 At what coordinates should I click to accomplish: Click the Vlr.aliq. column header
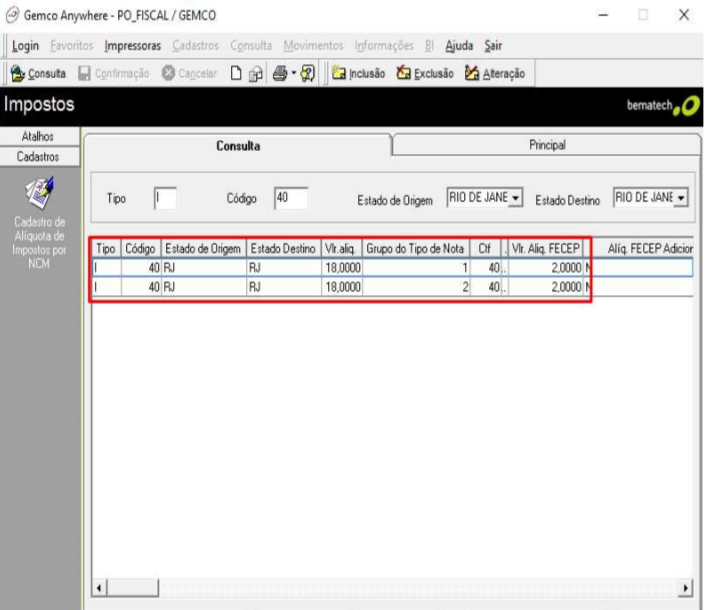341,248
